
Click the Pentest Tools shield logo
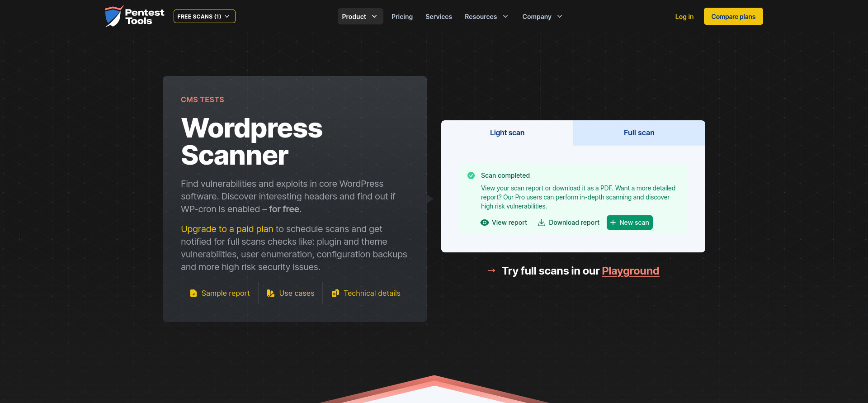(114, 16)
